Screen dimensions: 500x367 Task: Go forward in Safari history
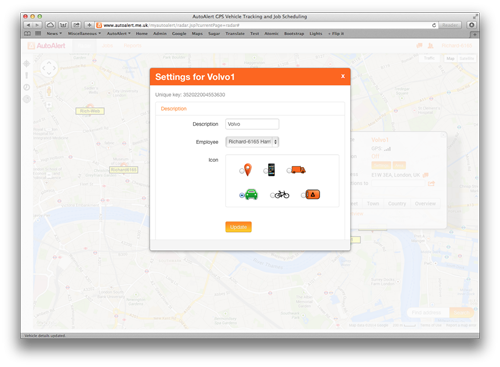pyautogui.click(x=37, y=25)
